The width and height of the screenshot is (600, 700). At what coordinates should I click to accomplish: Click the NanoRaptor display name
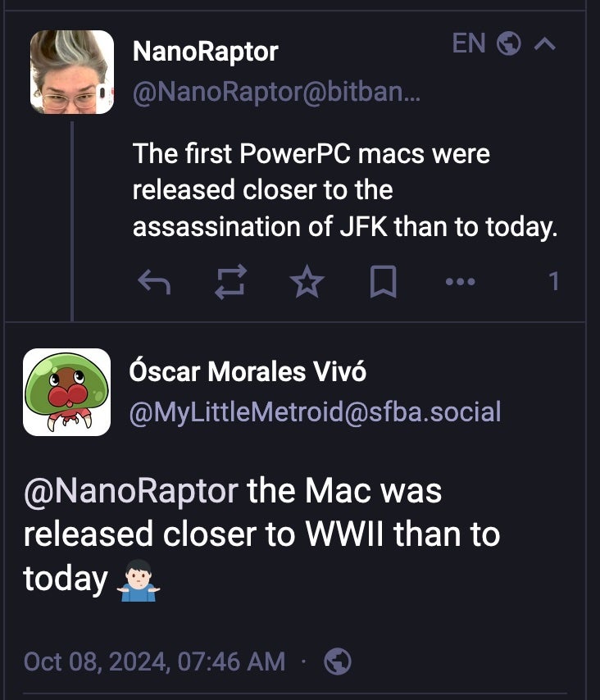click(x=205, y=52)
